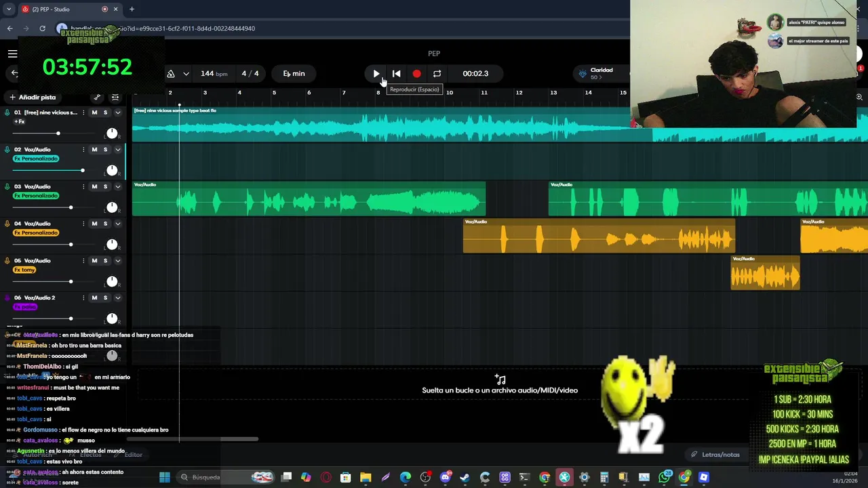Solo track 01 nine vicious beat
This screenshot has height=488, width=868.
coord(105,113)
